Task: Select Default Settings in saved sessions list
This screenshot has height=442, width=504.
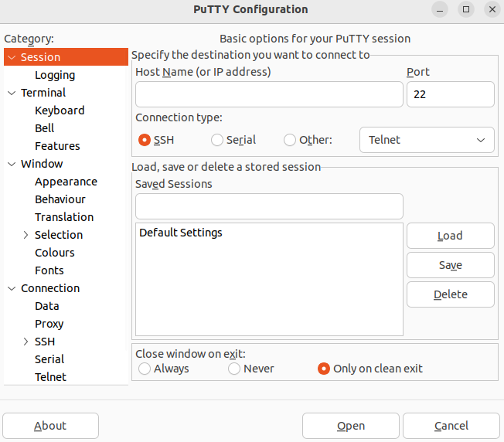Action: tap(181, 233)
